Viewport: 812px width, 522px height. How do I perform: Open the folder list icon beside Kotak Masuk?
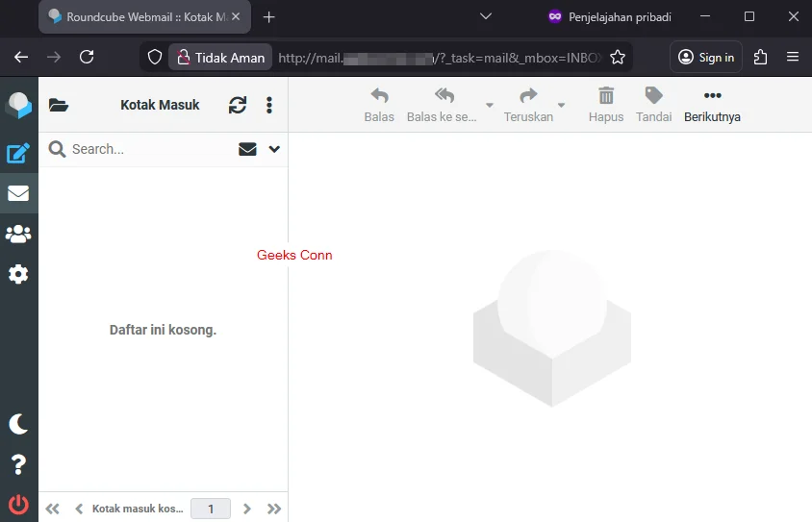[59, 105]
